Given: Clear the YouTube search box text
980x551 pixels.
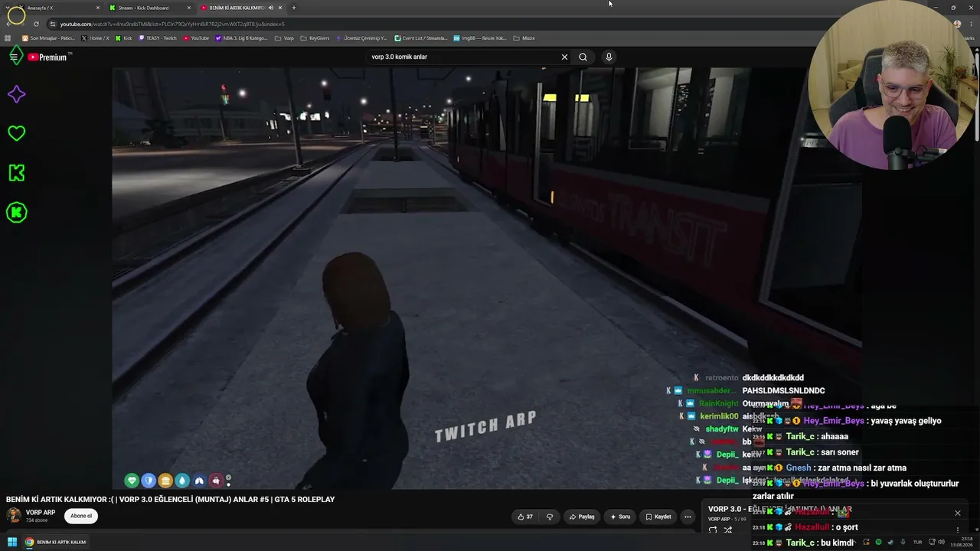Looking at the screenshot, I should click(x=564, y=57).
